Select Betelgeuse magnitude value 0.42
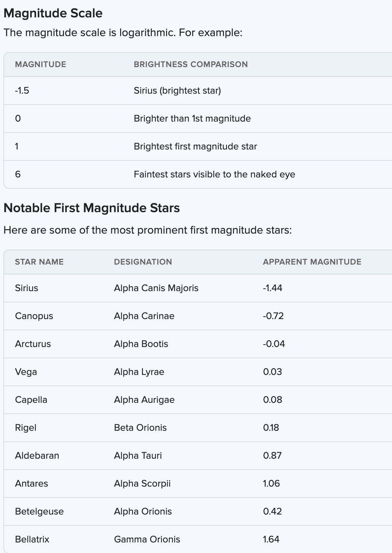 pyautogui.click(x=272, y=511)
